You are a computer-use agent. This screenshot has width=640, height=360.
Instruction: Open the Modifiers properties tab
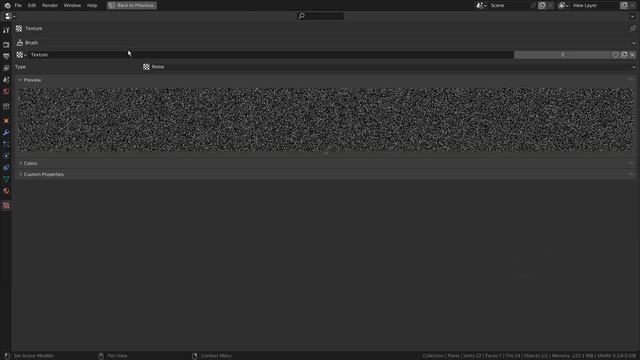coord(6,132)
